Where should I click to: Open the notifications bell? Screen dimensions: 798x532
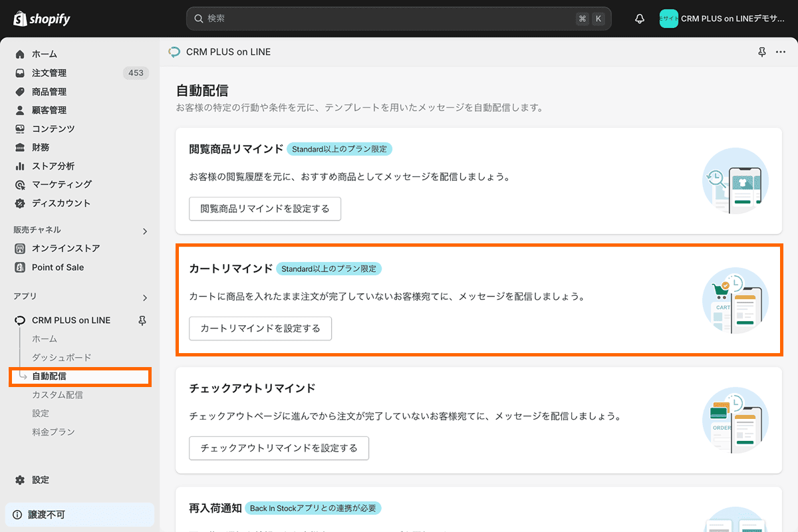point(640,19)
